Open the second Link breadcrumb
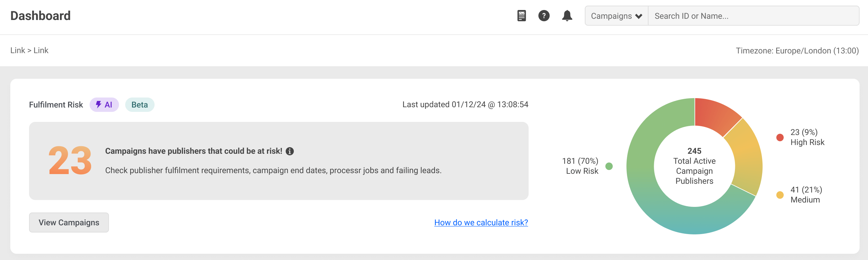This screenshot has height=260, width=868. point(41,50)
